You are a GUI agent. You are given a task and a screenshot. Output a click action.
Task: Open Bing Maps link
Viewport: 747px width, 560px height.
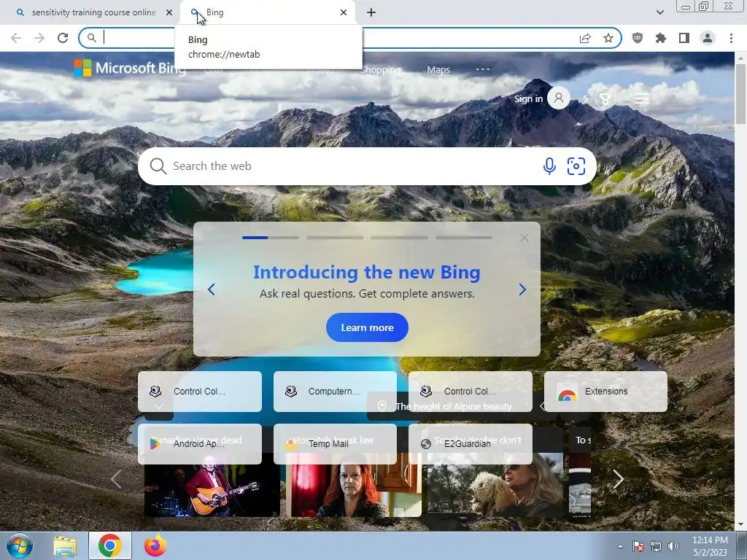point(438,69)
